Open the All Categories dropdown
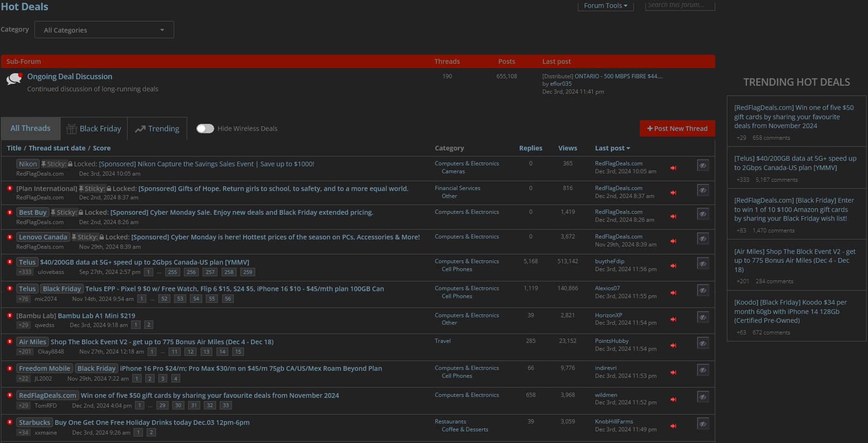 pyautogui.click(x=104, y=30)
